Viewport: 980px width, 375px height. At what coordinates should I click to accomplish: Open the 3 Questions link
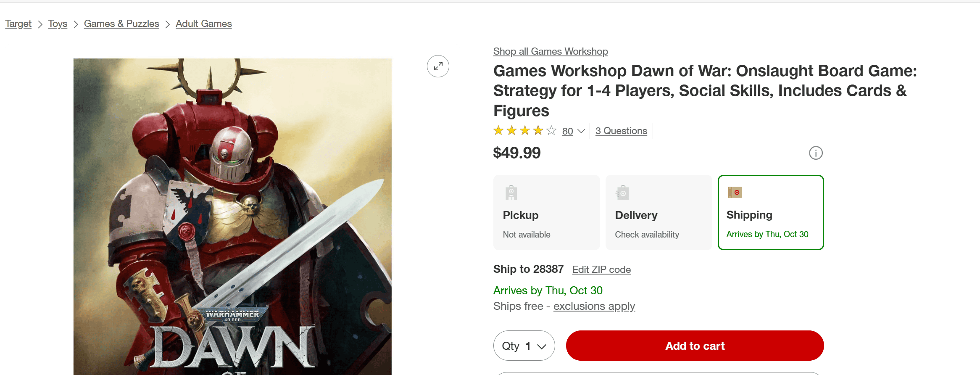tap(621, 131)
